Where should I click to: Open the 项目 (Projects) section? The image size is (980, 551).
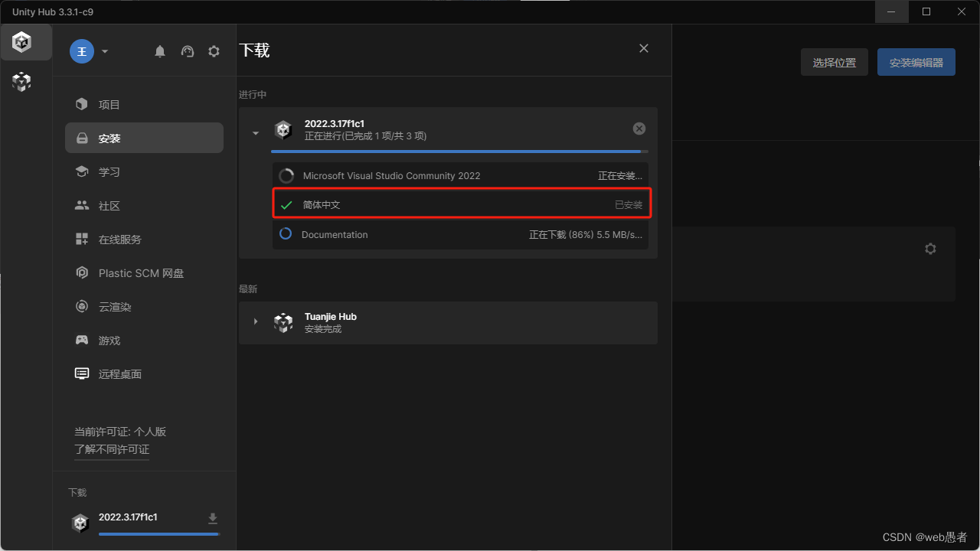(x=145, y=104)
